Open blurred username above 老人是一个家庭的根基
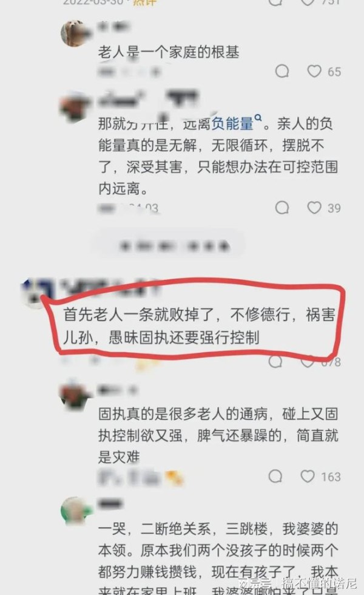364x595 pixels. coord(114,27)
